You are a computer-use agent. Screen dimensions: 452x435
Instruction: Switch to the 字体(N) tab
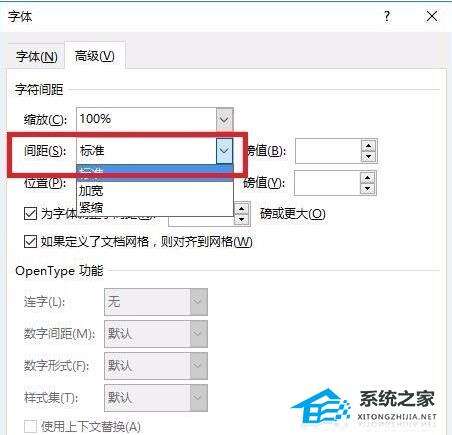[x=36, y=56]
